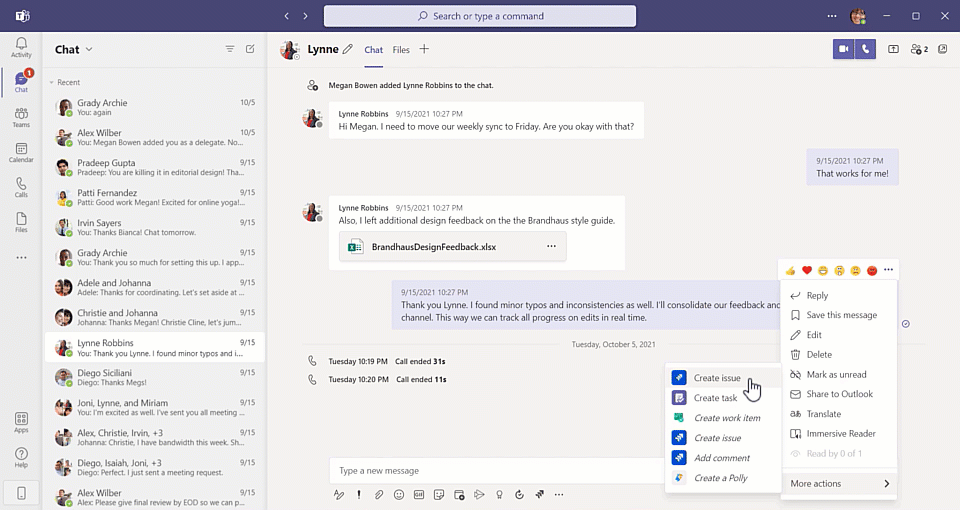
Task: Open the emoji picker in compose bar
Action: (x=399, y=494)
